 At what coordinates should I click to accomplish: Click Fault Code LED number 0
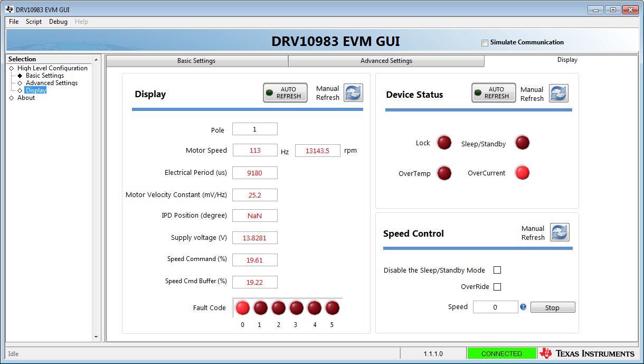pyautogui.click(x=243, y=308)
